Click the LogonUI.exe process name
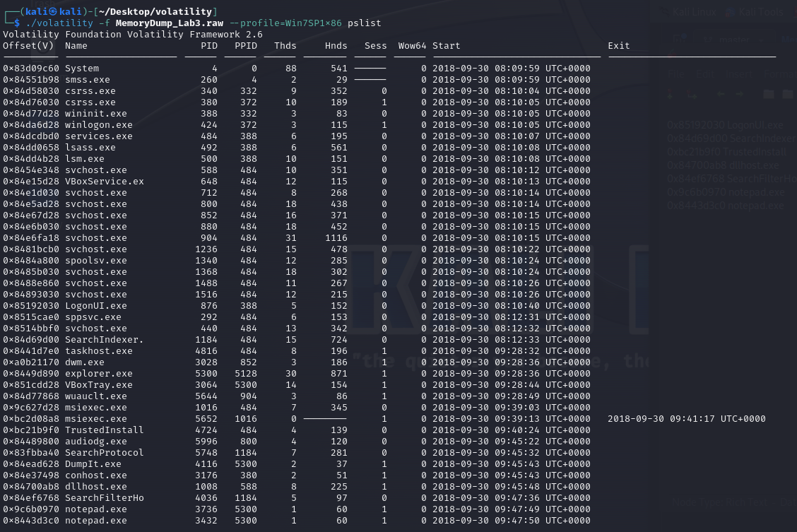This screenshot has width=797, height=532. click(96, 305)
